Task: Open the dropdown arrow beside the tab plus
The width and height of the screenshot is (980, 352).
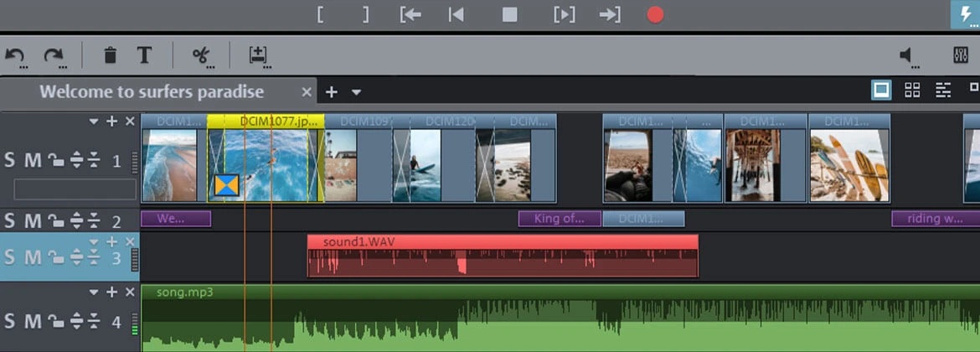Action: click(356, 92)
